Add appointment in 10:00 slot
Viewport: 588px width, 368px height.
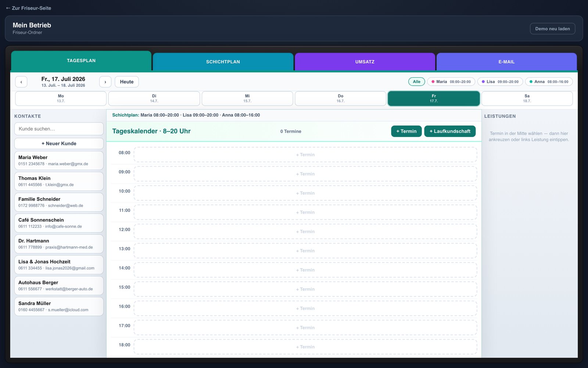[305, 193]
